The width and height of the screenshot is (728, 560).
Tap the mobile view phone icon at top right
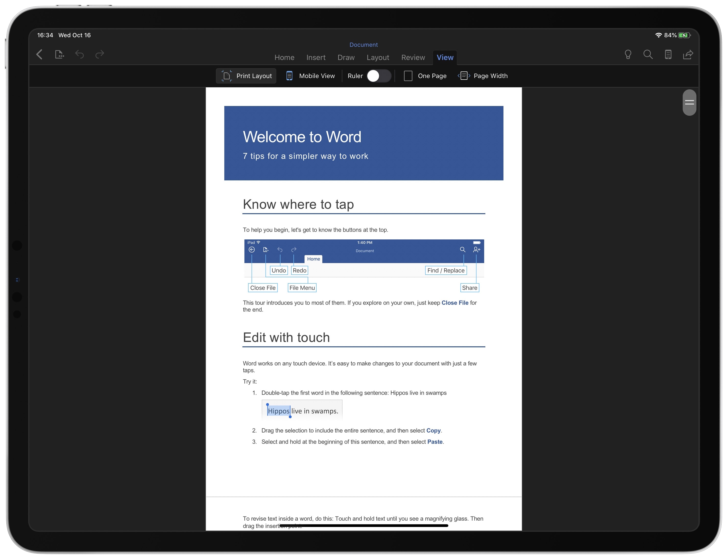[668, 54]
